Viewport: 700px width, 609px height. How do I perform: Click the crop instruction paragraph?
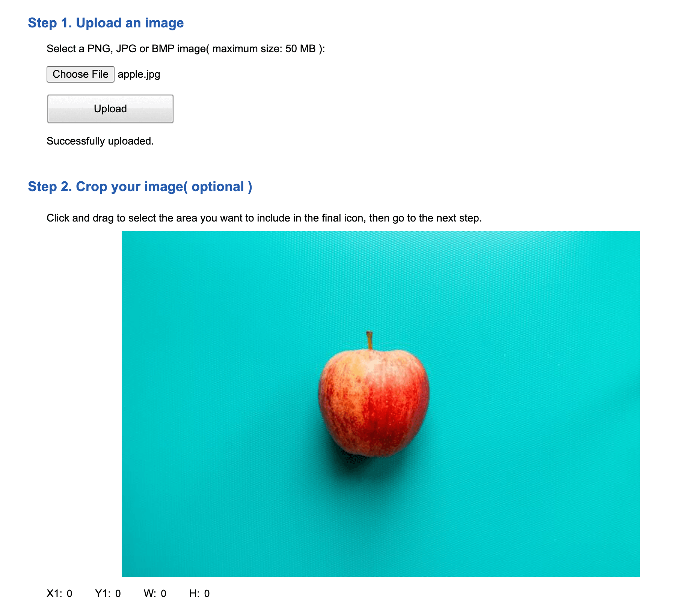pyautogui.click(x=264, y=218)
